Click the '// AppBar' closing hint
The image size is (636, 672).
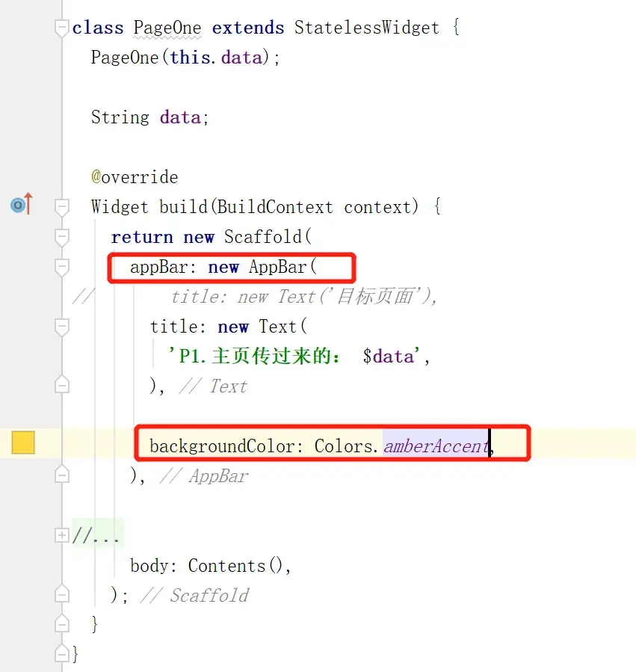coord(205,476)
